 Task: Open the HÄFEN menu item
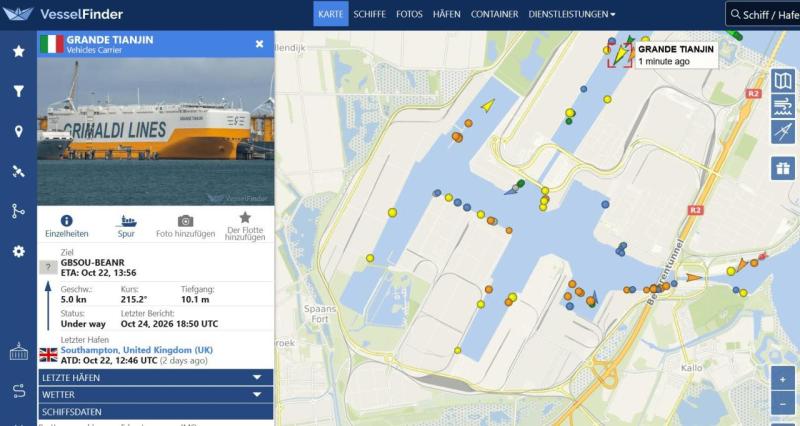[x=446, y=14]
